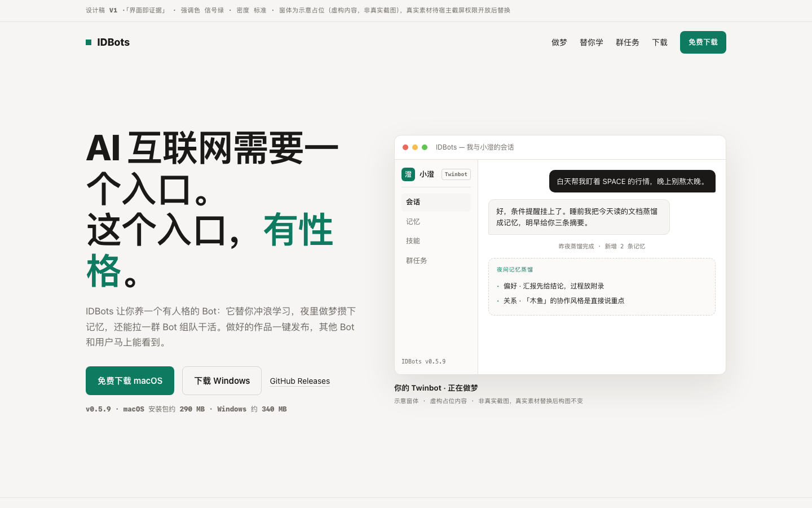812x508 pixels.
Task: Open the 替你学 nav item
Action: pyautogui.click(x=592, y=42)
